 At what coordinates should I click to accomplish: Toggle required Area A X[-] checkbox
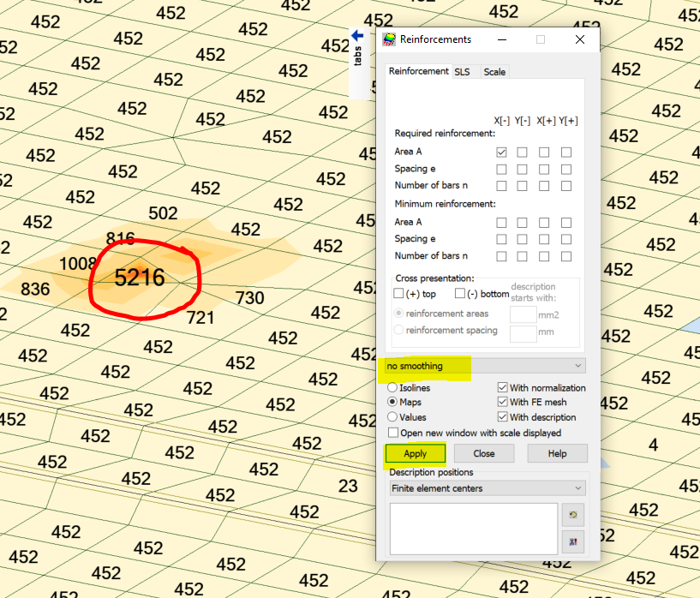[501, 152]
